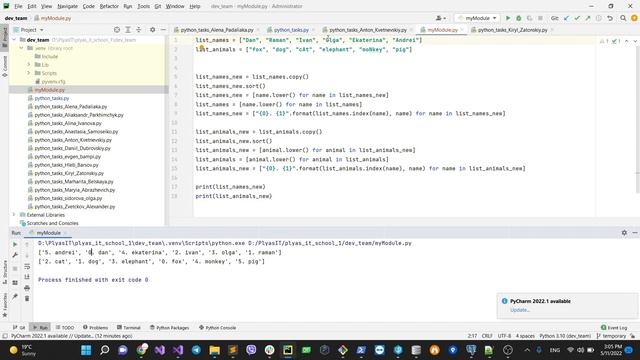Expand the Lib folder
This screenshot has width=640, height=360.
(x=29, y=65)
